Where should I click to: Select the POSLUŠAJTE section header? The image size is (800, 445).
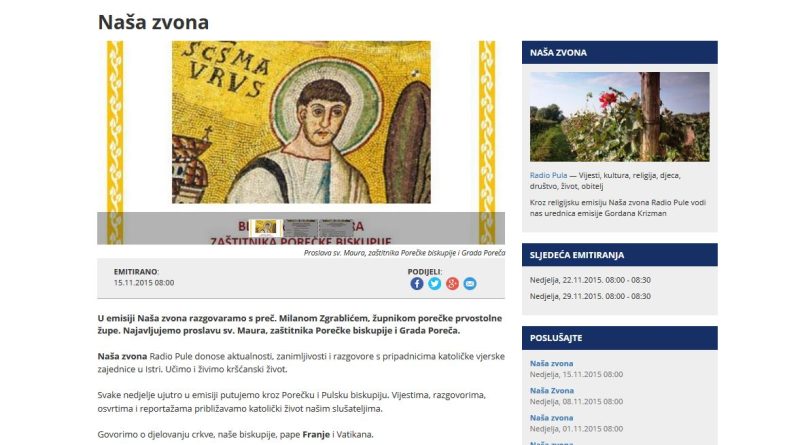point(619,338)
